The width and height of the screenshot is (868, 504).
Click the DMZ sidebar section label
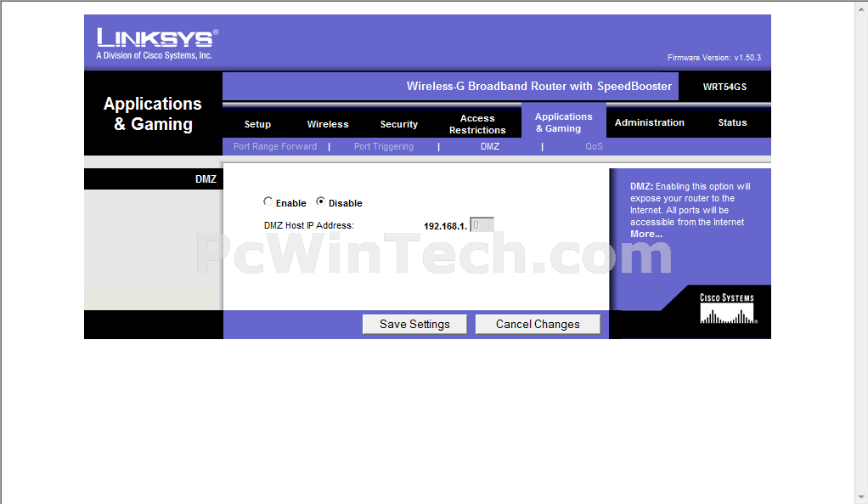pyautogui.click(x=206, y=178)
